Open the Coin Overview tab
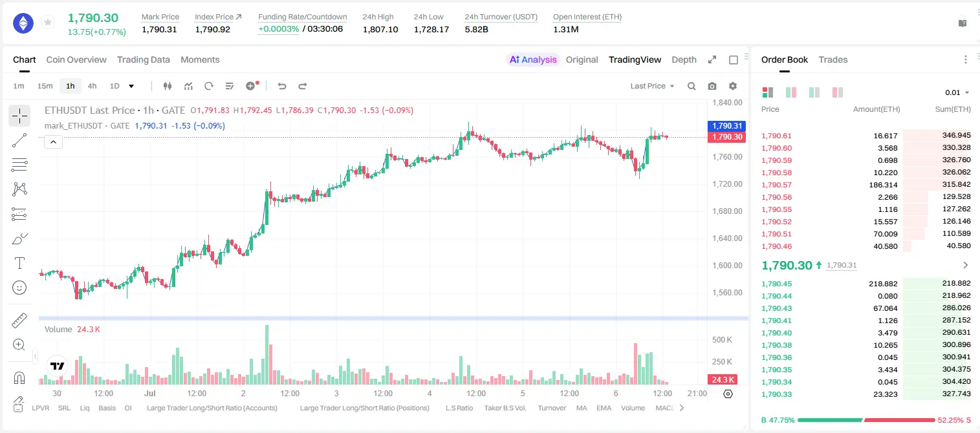 point(76,59)
